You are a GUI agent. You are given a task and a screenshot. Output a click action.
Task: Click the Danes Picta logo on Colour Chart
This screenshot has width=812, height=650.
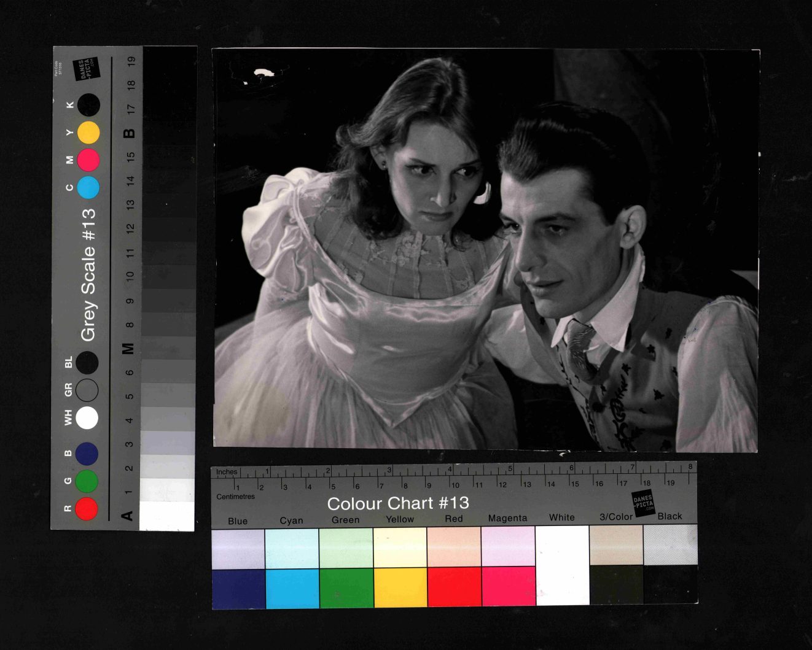coord(643,503)
